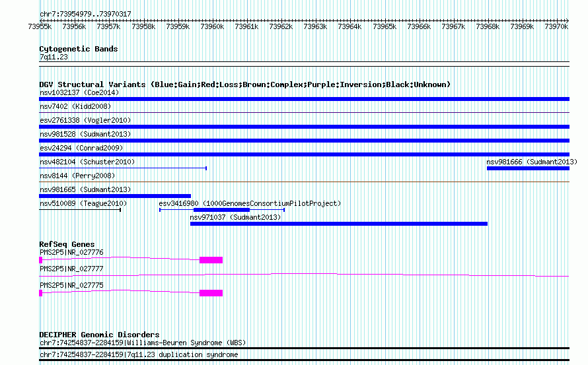
Task: Click the esv24294 (Conrad2009) variant bar
Action: [304, 154]
